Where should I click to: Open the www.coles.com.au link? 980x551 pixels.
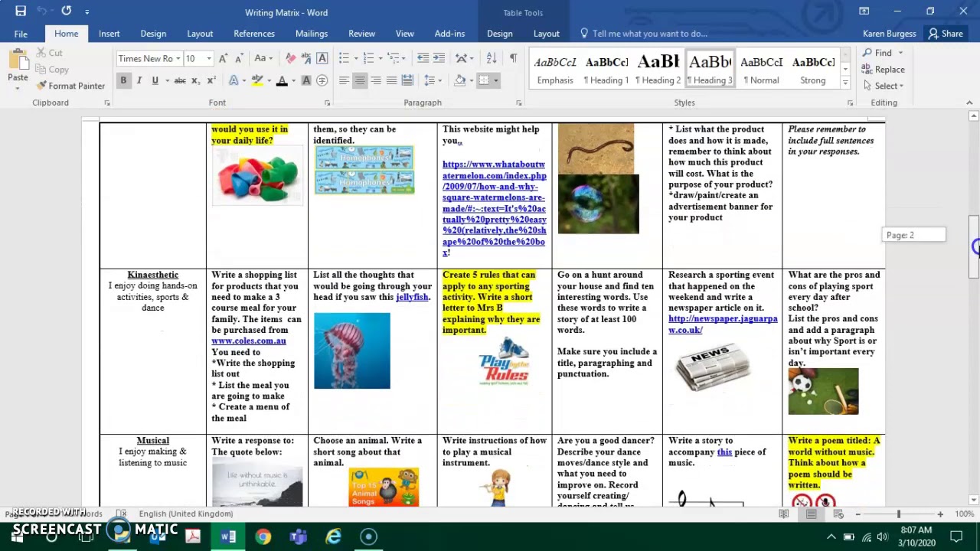(249, 341)
